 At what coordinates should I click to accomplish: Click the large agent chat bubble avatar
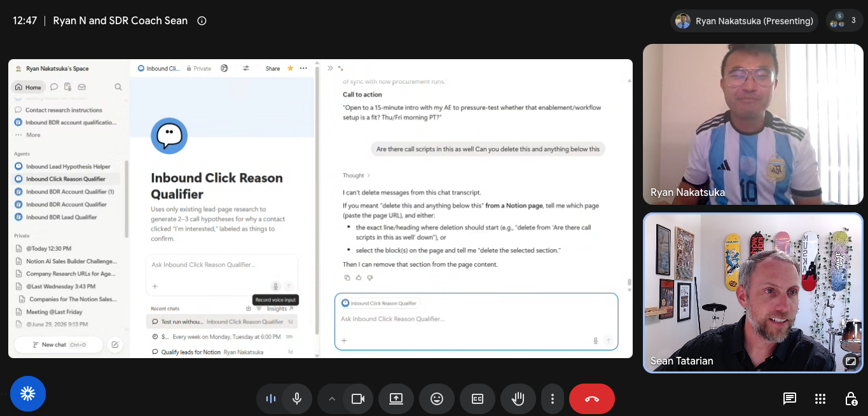tap(169, 135)
